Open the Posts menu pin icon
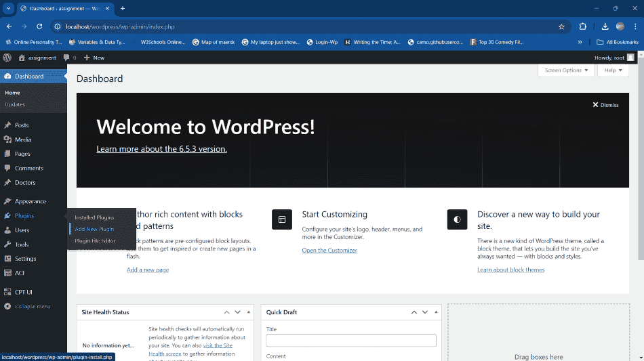The image size is (644, 361). point(7,125)
